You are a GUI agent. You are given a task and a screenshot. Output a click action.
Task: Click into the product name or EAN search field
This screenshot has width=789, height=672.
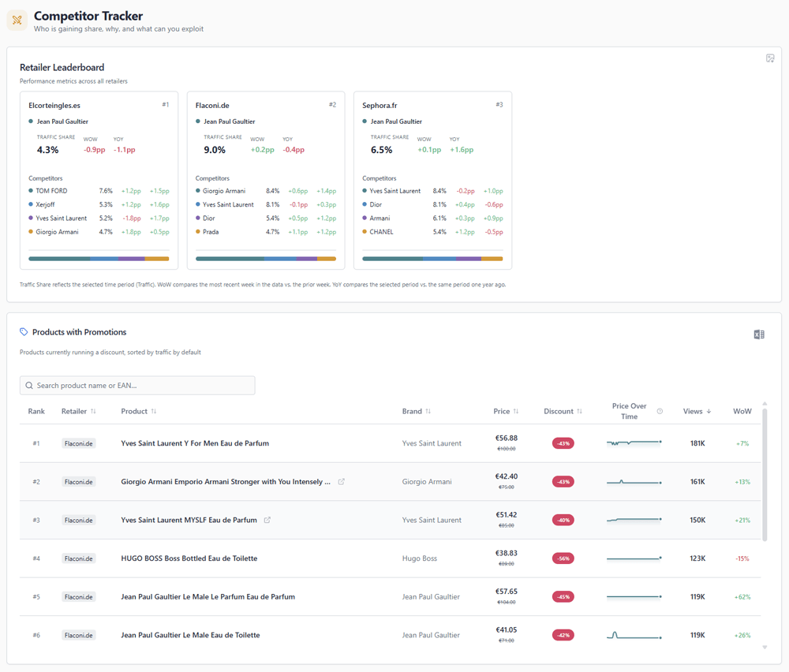tap(137, 385)
